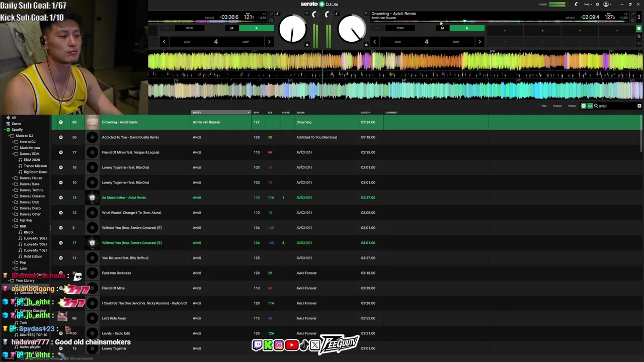644x362 pixels.
Task: Halve loop length on left deck
Action: (x=164, y=42)
